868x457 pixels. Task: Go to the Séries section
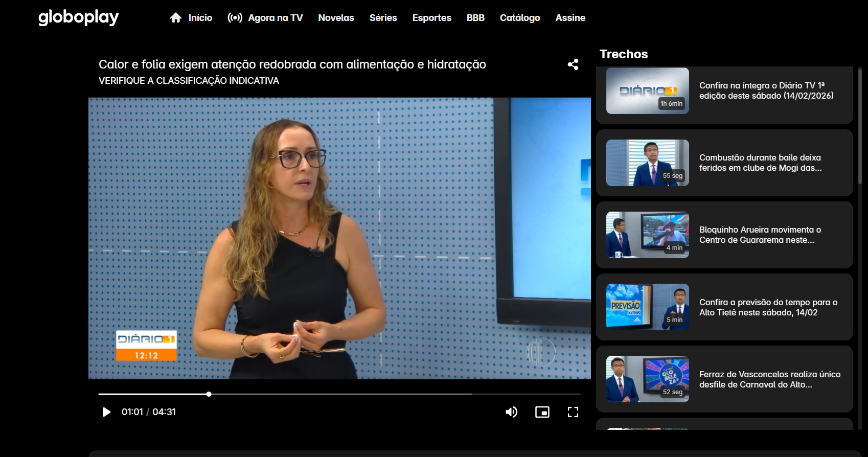click(383, 18)
